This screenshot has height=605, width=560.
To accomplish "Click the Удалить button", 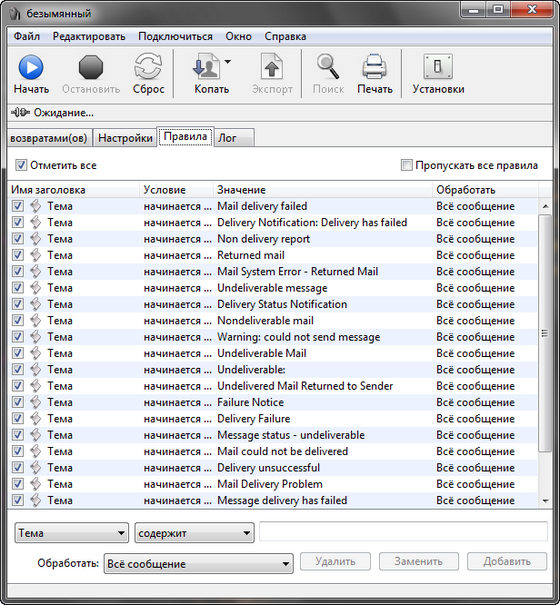I will (335, 561).
